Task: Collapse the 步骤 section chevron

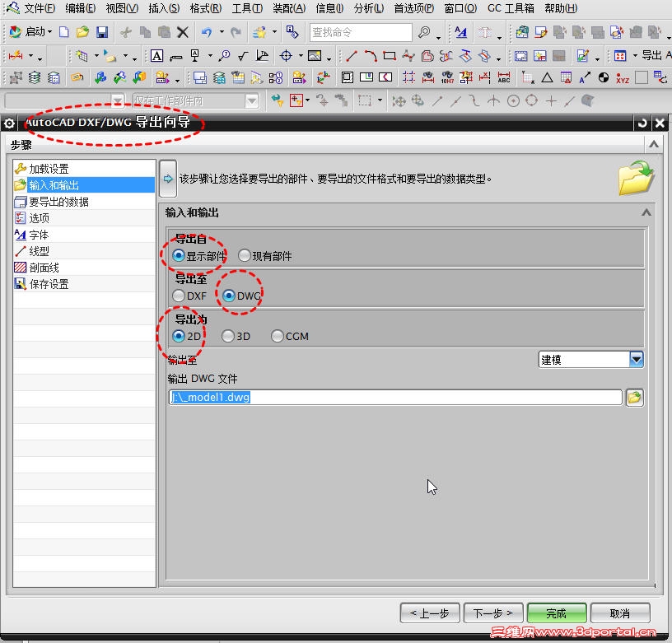Action: [x=654, y=144]
